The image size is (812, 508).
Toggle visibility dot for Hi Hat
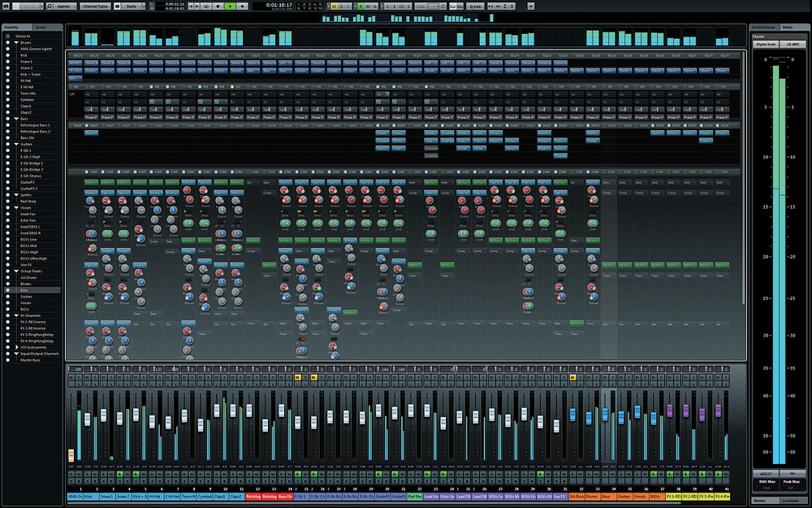click(x=7, y=80)
